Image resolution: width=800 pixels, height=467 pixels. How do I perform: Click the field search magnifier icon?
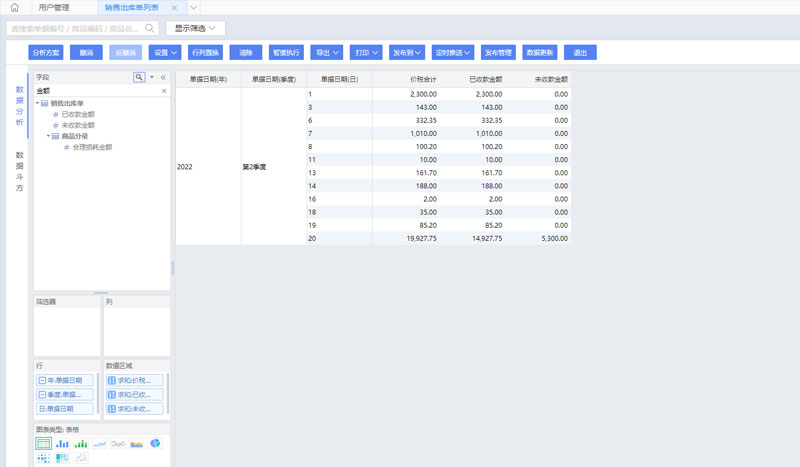(x=139, y=77)
